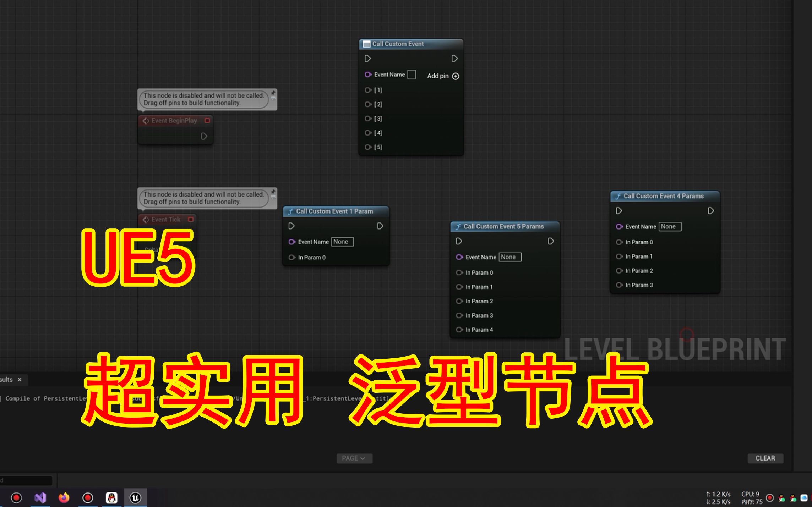
Task: Select the [4] wildcard pin
Action: pos(368,133)
